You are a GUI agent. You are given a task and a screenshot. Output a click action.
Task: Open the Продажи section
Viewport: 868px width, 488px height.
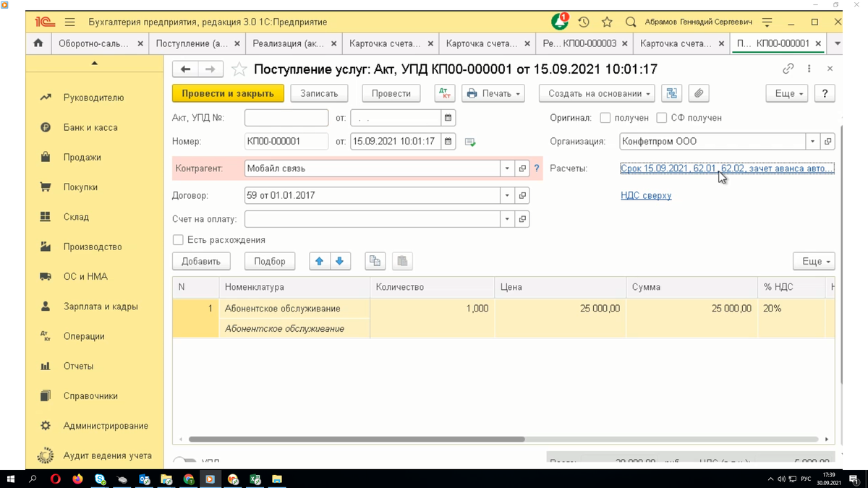[x=82, y=157]
